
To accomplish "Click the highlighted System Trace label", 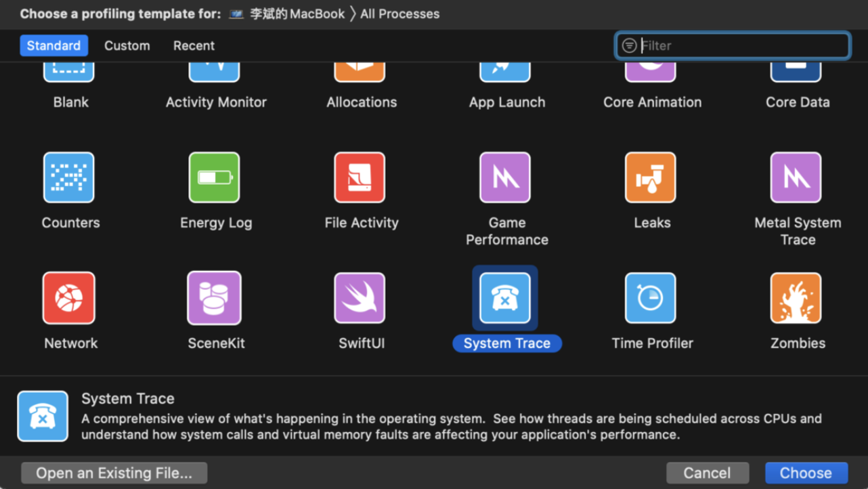I will [x=506, y=343].
